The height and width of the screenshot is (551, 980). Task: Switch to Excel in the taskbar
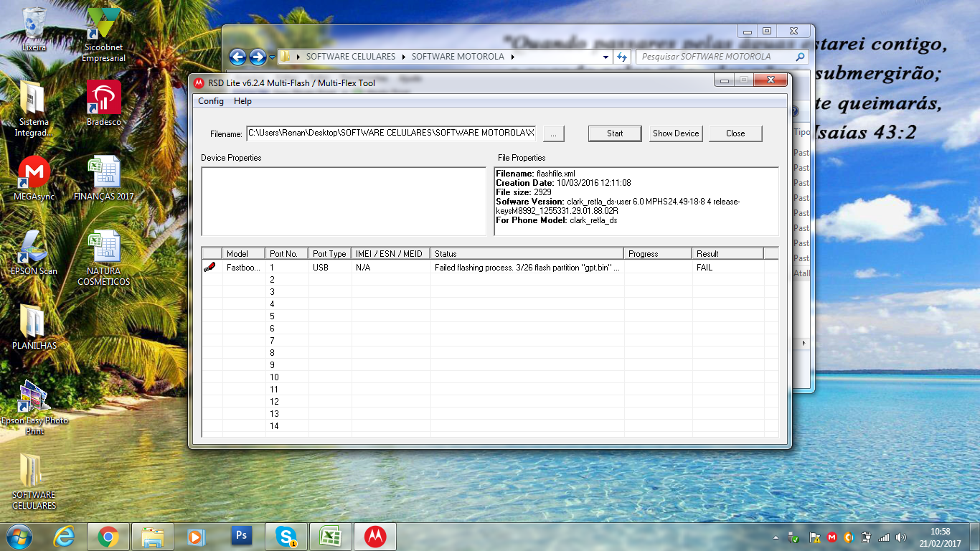pos(331,536)
